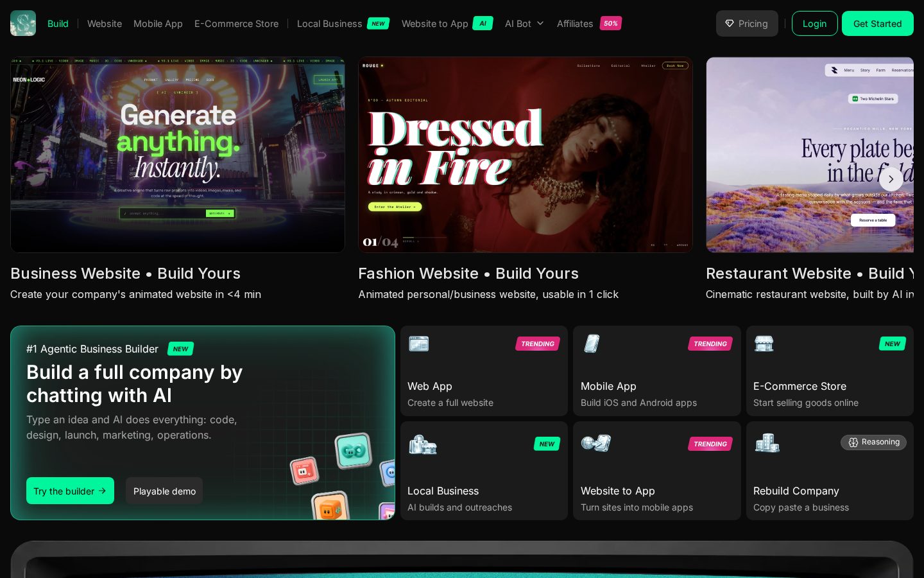
Task: Advance the template carousel with right arrow
Action: [x=891, y=179]
